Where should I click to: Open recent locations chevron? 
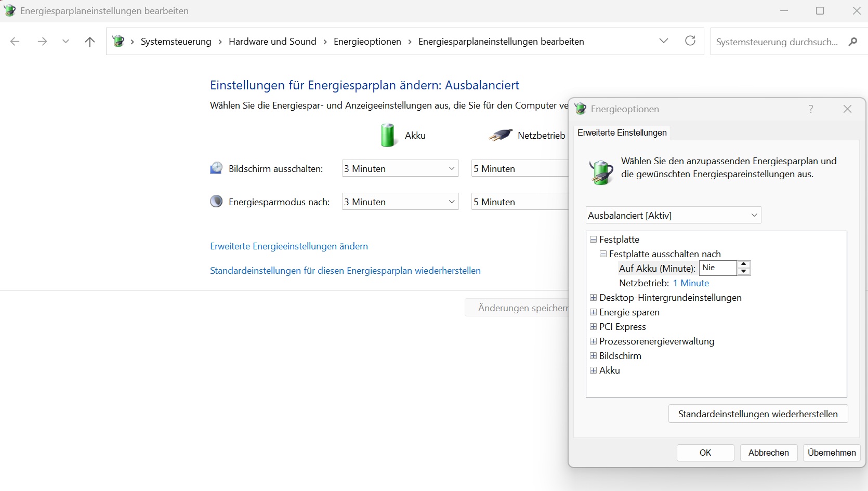pyautogui.click(x=65, y=42)
